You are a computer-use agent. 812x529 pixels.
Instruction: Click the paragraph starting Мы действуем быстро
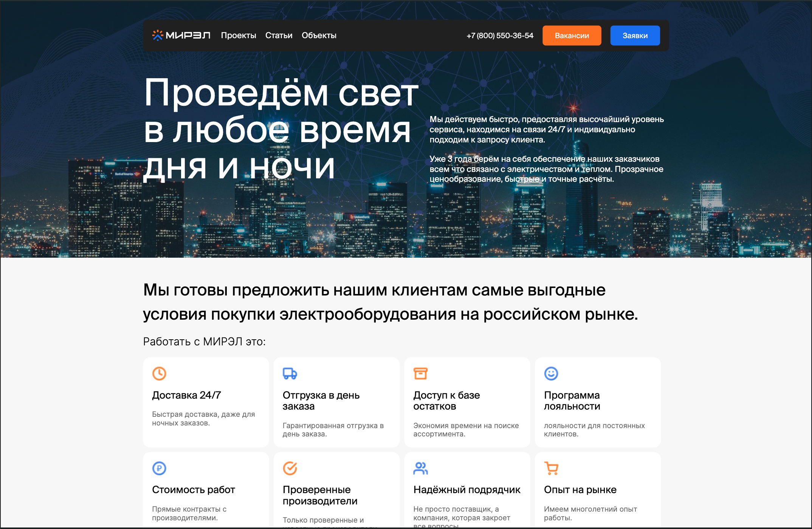[x=547, y=129]
